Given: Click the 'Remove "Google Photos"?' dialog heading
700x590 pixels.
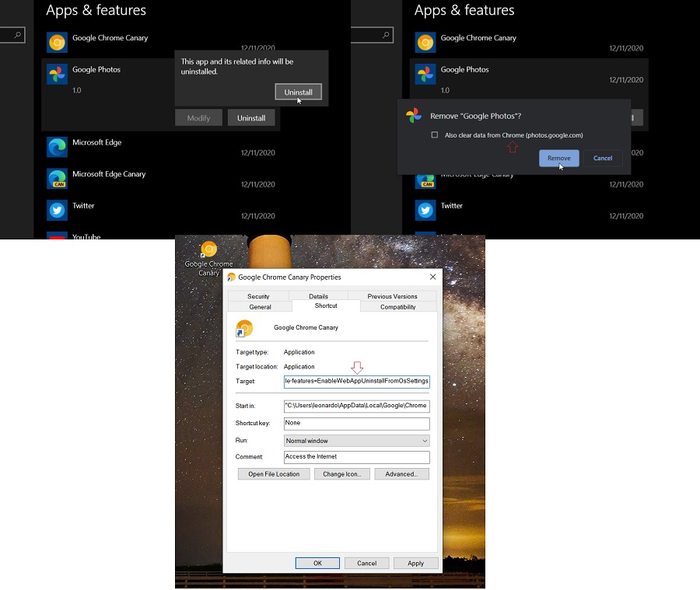Looking at the screenshot, I should point(476,116).
